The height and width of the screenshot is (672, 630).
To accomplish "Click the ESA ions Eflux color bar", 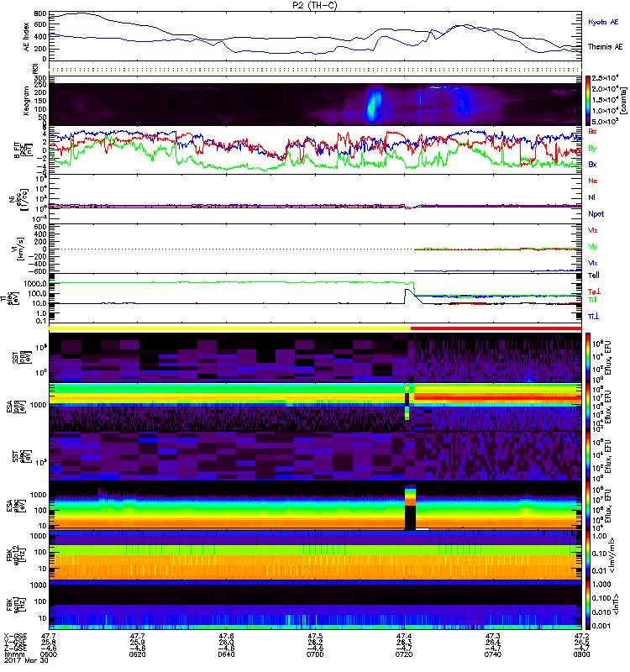I will pyautogui.click(x=587, y=407).
